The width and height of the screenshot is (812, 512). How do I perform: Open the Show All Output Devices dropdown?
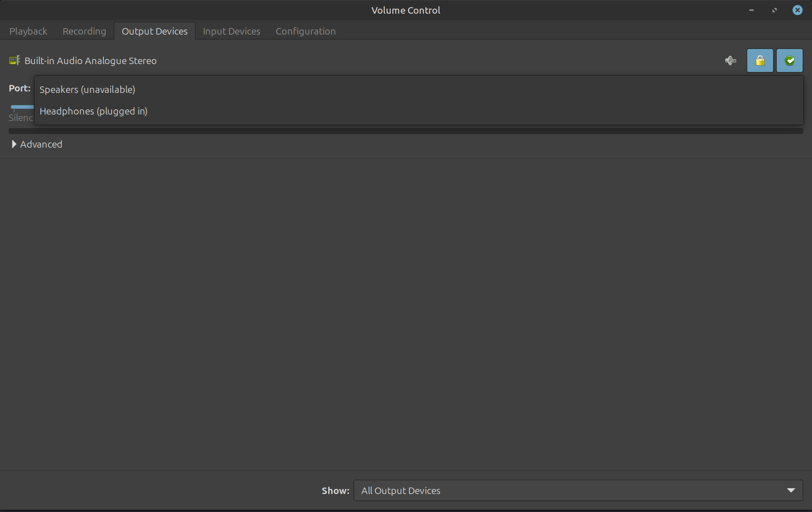(x=578, y=490)
